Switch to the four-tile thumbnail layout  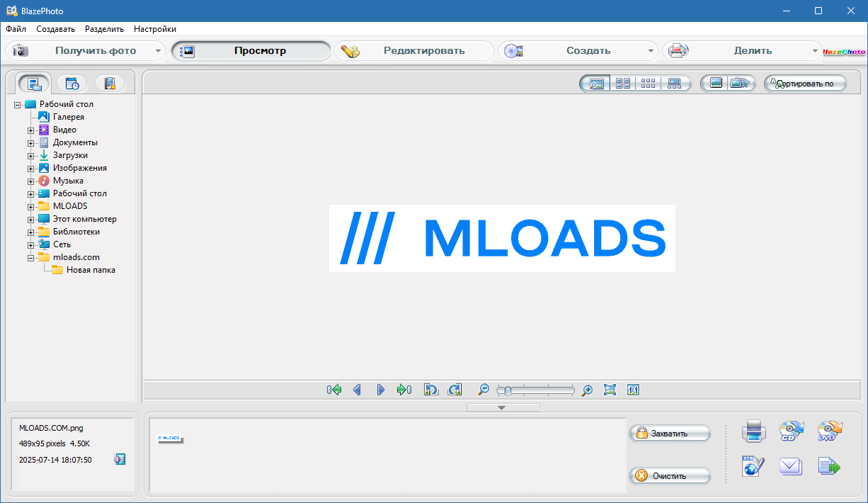[x=623, y=84]
